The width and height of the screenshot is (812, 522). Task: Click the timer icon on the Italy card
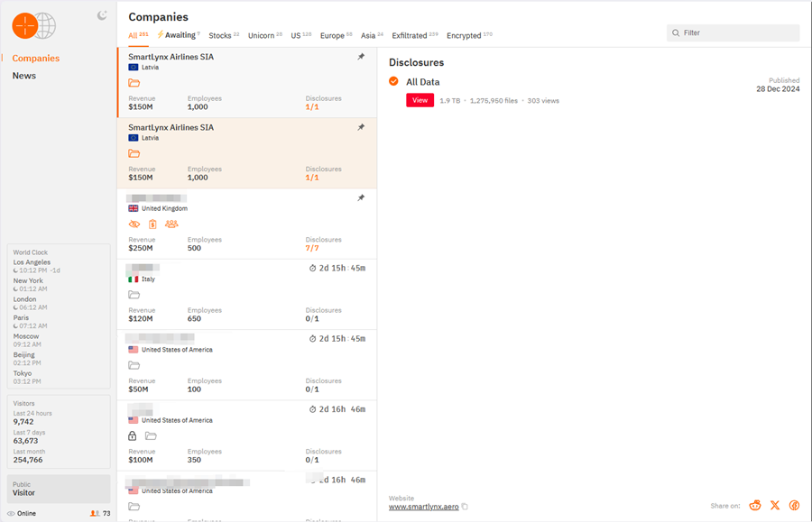click(313, 268)
